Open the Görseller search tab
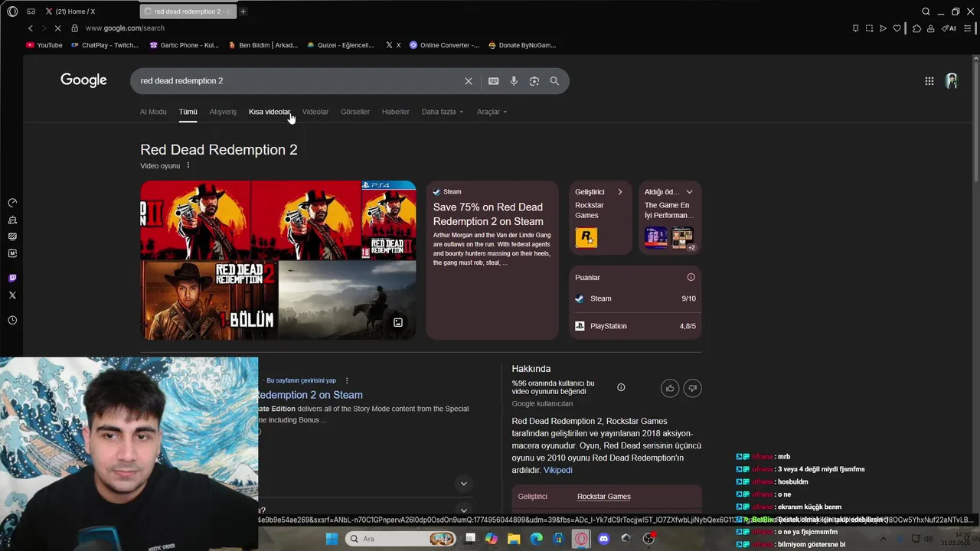980x551 pixels. click(x=355, y=112)
